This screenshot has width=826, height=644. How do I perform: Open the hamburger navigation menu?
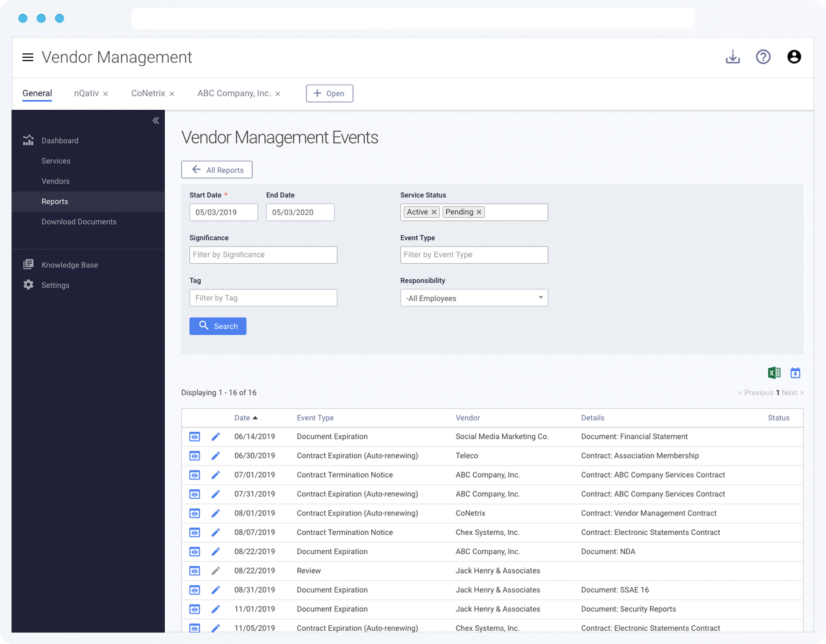pyautogui.click(x=27, y=57)
